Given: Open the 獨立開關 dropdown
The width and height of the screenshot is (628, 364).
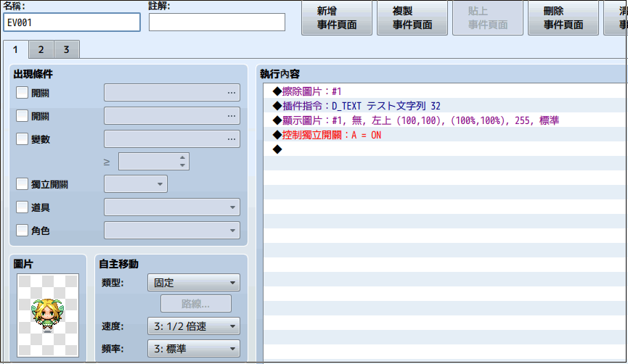Looking at the screenshot, I should tap(136, 184).
